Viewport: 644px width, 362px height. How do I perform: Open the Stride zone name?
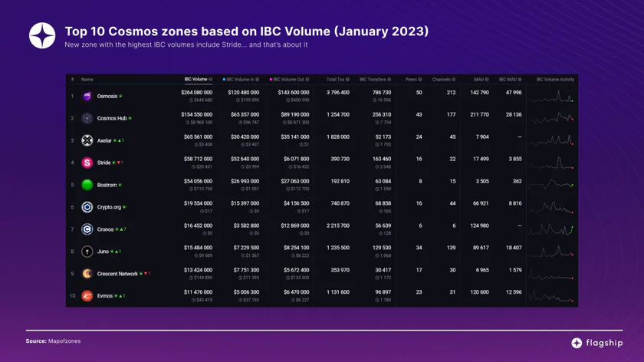tap(104, 163)
